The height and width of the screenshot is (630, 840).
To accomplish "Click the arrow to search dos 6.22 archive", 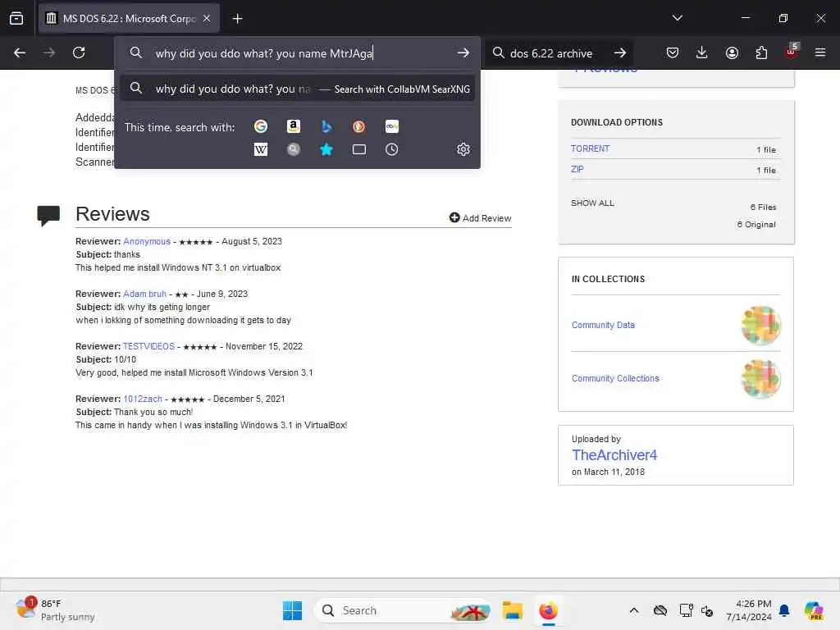I will pos(620,52).
